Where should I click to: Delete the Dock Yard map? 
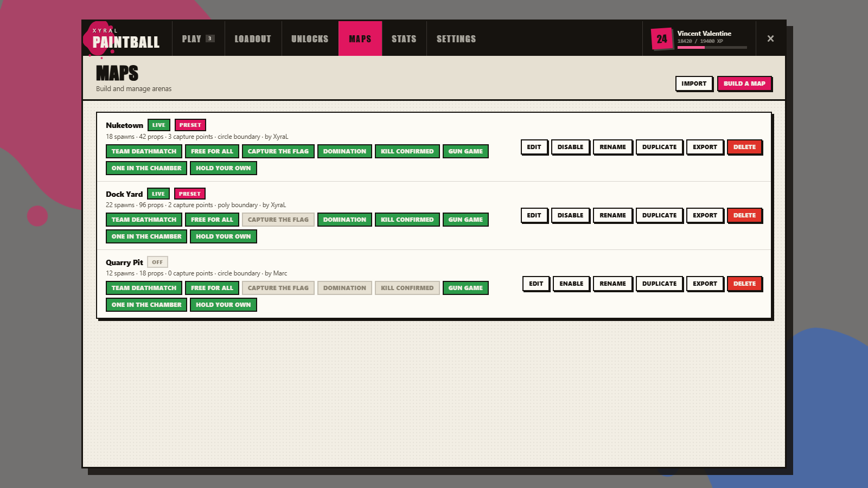point(744,215)
